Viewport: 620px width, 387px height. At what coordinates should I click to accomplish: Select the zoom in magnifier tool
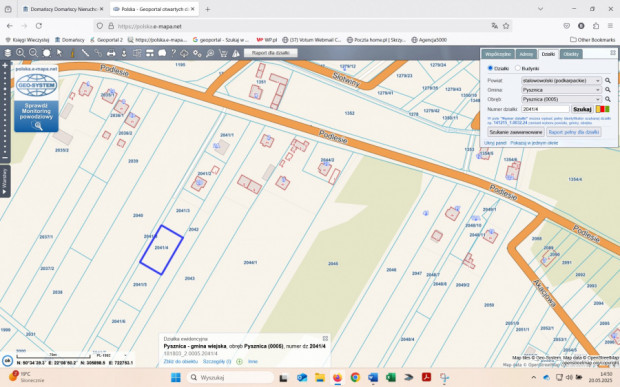[20, 53]
